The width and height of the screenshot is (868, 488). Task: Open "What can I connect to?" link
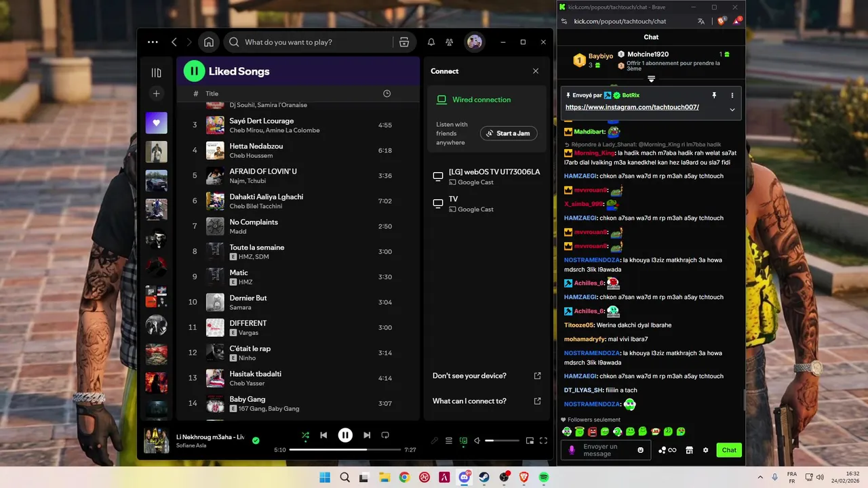click(x=487, y=401)
